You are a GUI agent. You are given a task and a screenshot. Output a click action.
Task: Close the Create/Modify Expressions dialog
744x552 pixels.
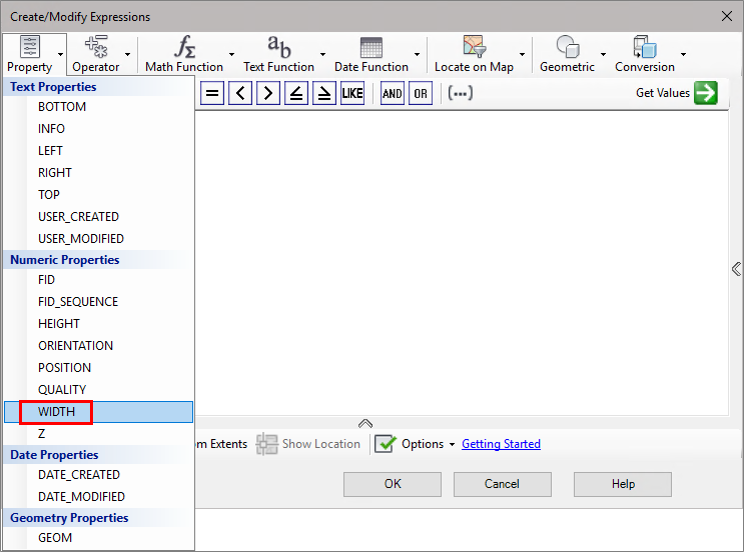pos(726,16)
